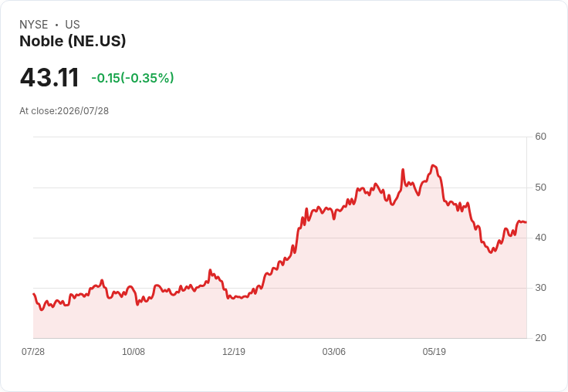Image resolution: width=568 pixels, height=392 pixels.
Task: Click the 03/06 x-axis date label
Action: tap(334, 351)
